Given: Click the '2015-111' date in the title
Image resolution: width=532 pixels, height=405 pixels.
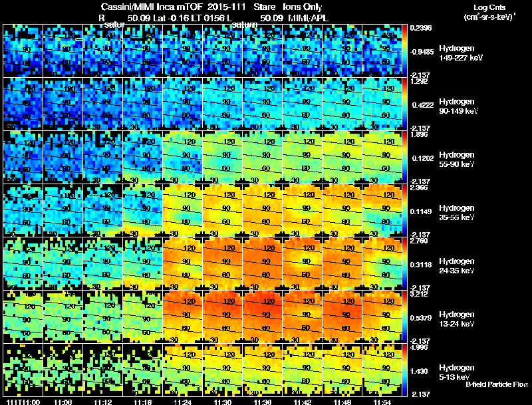Looking at the screenshot, I should pos(227,7).
